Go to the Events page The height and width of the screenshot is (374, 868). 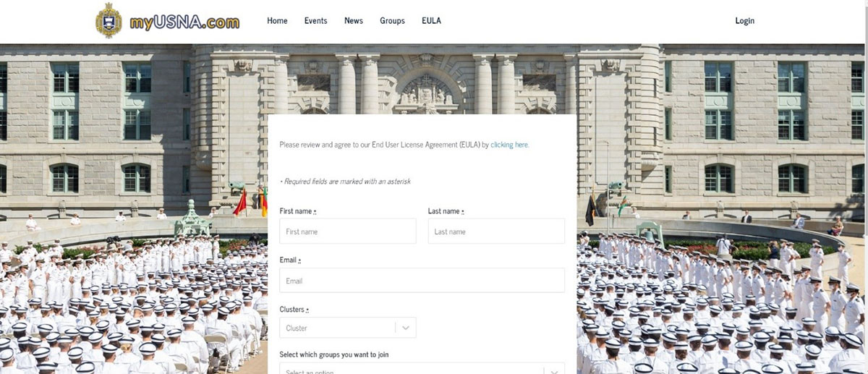click(315, 21)
